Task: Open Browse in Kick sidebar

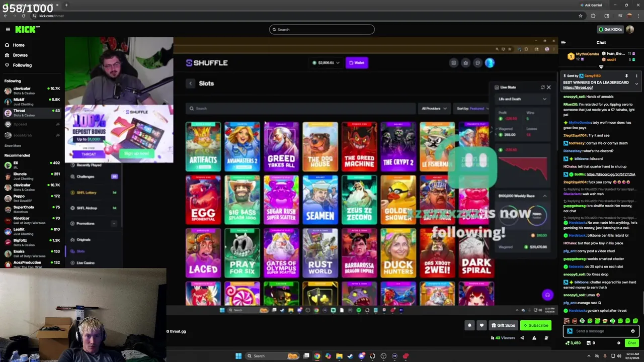Action: click(20, 55)
